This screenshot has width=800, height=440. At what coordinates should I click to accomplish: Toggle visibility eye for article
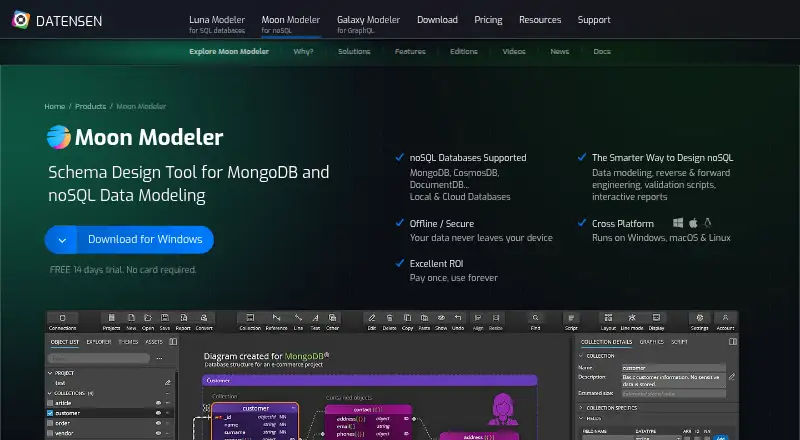[x=158, y=403]
